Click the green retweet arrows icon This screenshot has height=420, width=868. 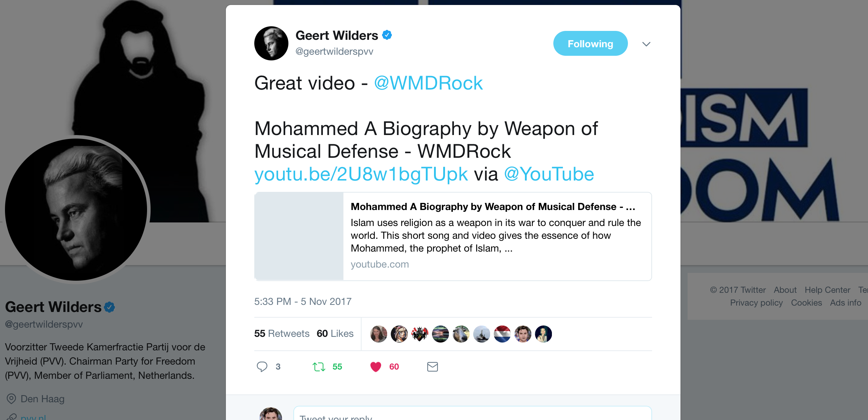click(x=319, y=367)
